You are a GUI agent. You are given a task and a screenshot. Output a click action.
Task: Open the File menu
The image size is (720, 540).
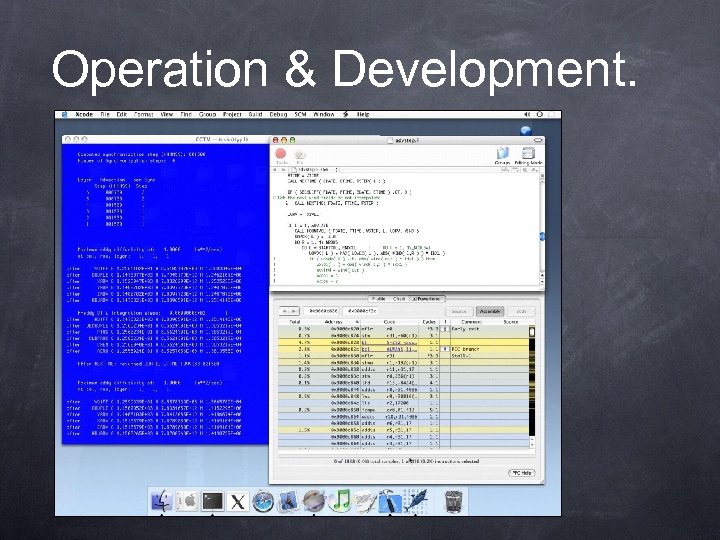pyautogui.click(x=105, y=114)
